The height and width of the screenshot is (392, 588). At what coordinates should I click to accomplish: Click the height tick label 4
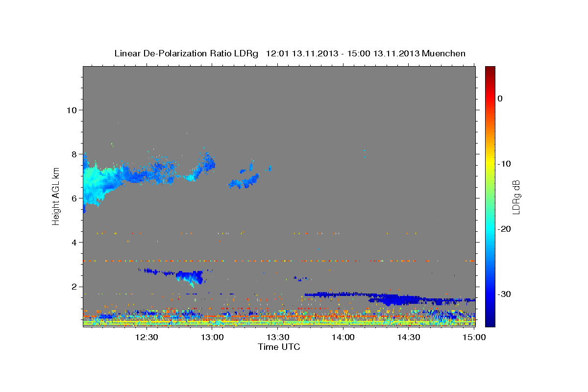pyautogui.click(x=73, y=243)
